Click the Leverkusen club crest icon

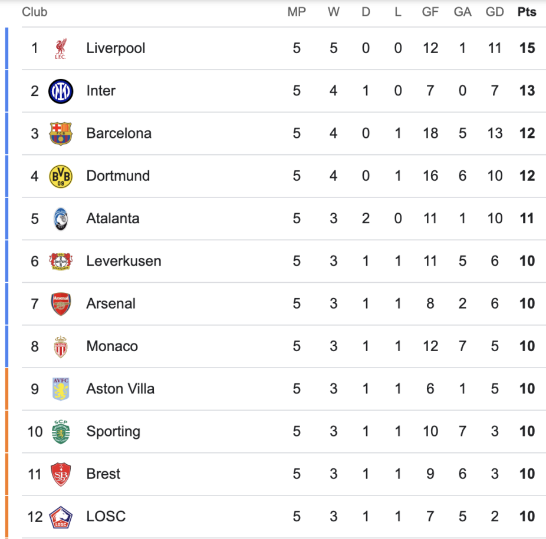(61, 261)
